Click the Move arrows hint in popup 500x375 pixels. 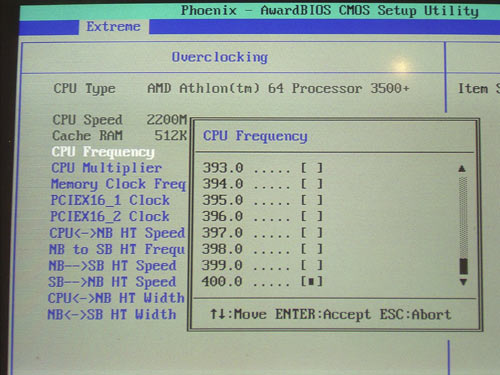(238, 314)
